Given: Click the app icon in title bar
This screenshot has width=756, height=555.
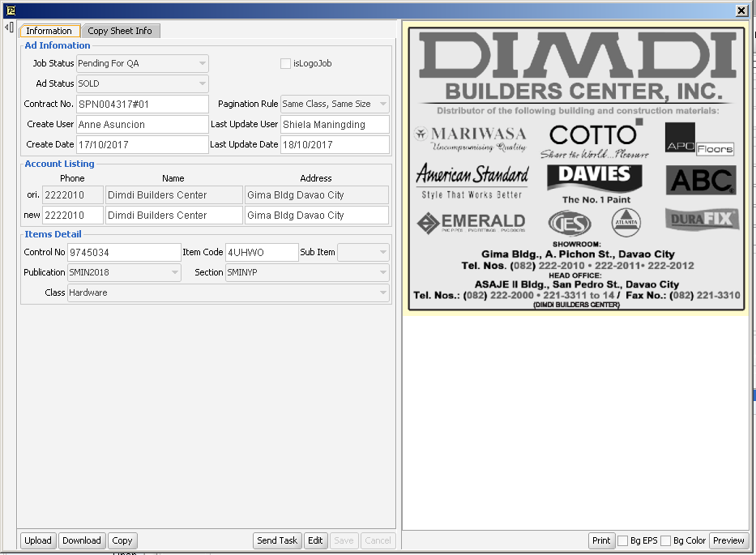Looking at the screenshot, I should click(x=11, y=10).
